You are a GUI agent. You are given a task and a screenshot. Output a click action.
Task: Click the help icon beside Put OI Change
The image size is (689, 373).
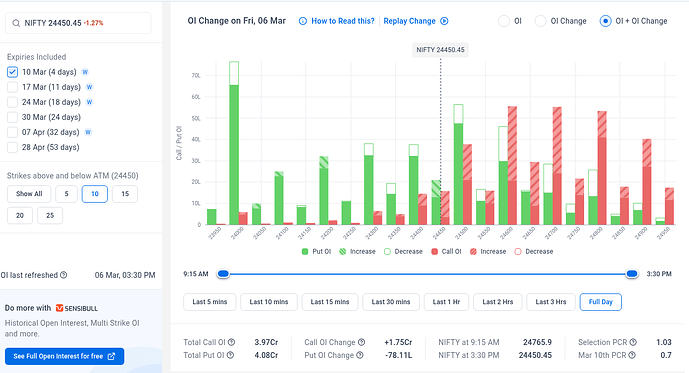pyautogui.click(x=360, y=355)
